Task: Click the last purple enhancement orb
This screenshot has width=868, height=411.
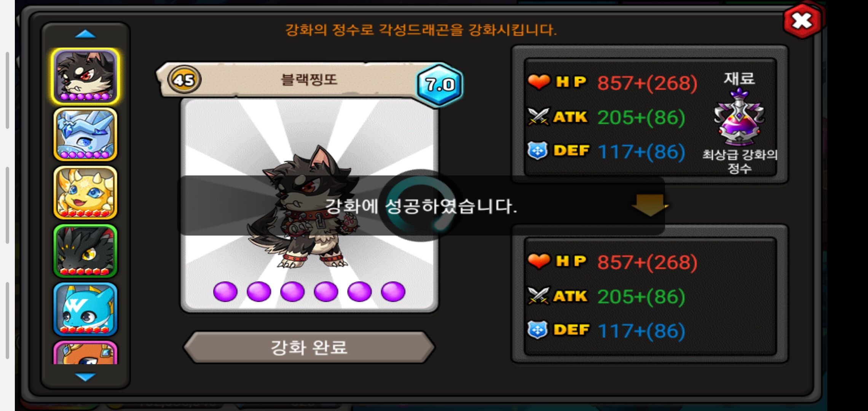Action: [393, 292]
